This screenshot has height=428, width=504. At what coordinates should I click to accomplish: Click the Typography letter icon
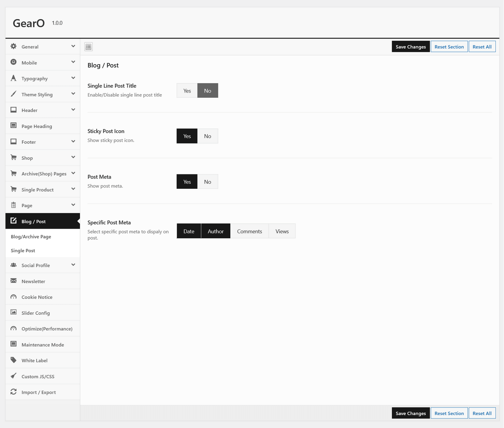click(14, 78)
